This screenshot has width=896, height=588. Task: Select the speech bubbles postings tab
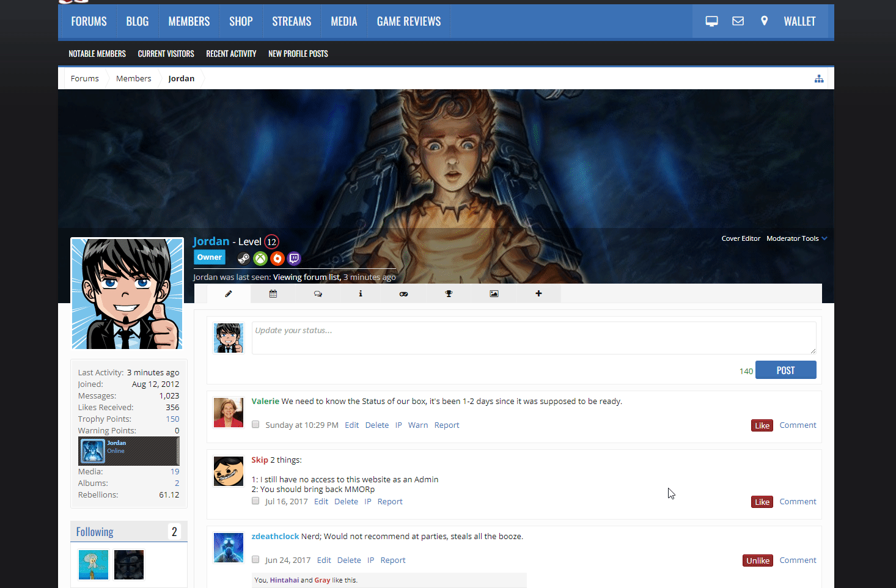tap(318, 294)
